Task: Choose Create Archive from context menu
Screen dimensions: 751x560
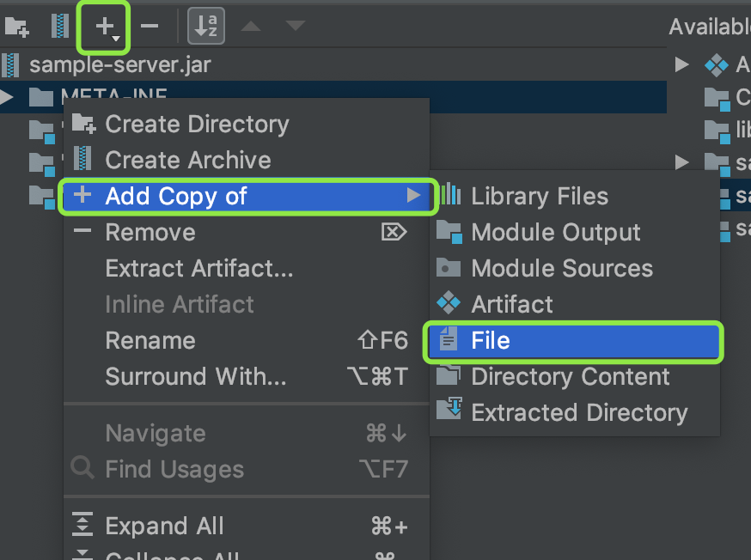Action: click(x=187, y=161)
